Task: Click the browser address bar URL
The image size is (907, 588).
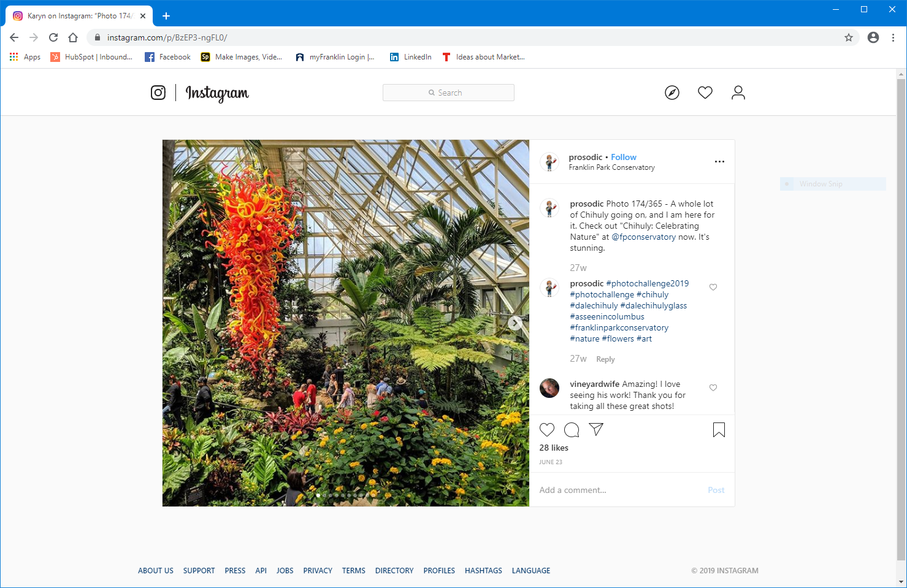Action: coord(167,37)
